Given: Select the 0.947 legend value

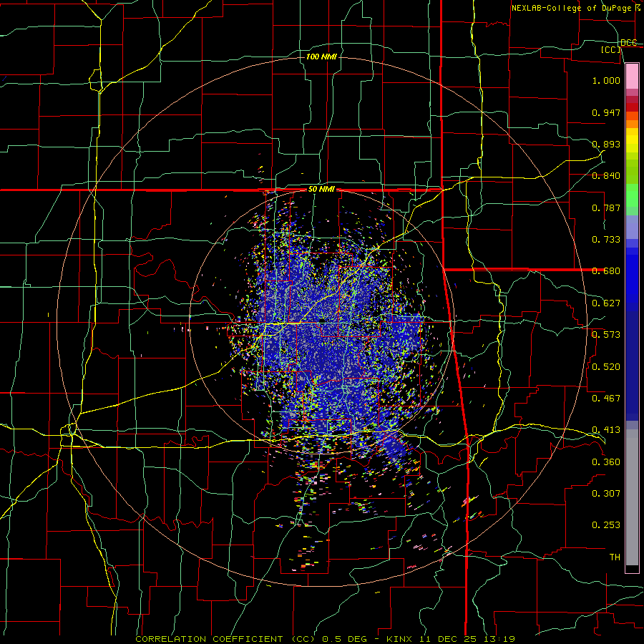Looking at the screenshot, I should (x=606, y=112).
